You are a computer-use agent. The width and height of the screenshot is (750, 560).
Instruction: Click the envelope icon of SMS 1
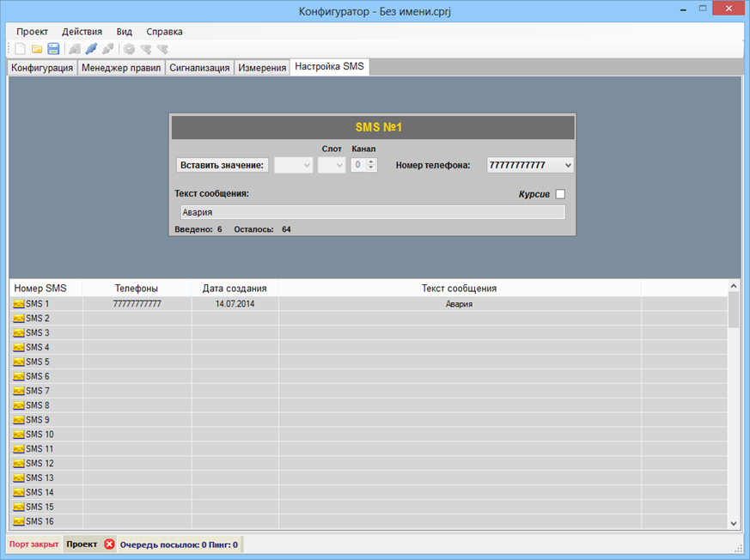19,304
